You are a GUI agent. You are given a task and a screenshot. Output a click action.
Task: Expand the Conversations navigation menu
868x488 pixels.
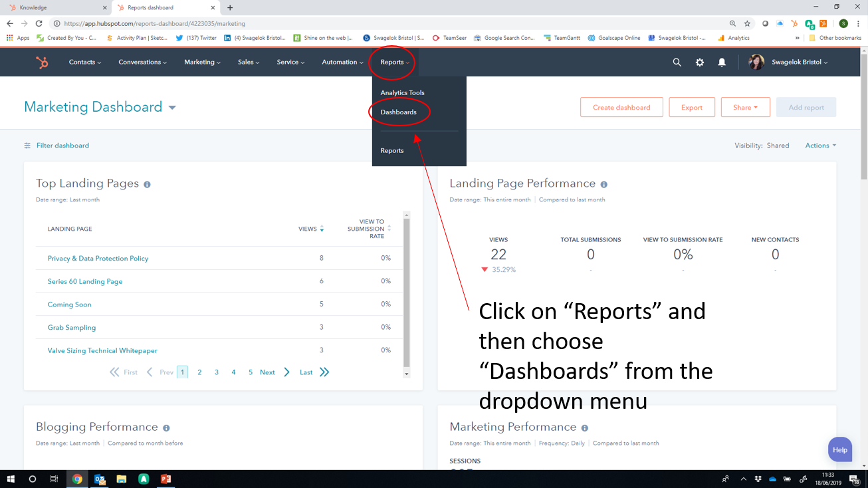click(x=142, y=62)
